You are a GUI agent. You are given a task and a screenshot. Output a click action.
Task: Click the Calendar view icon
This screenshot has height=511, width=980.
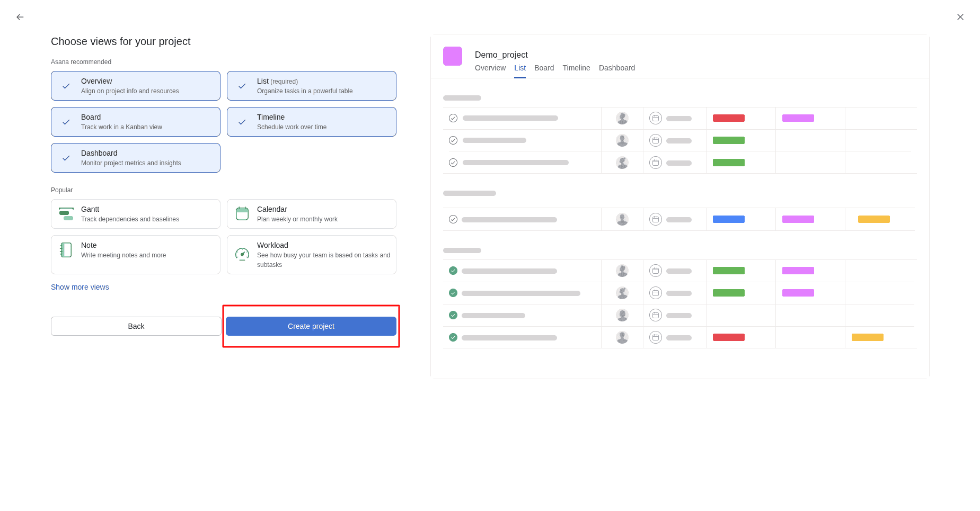pyautogui.click(x=242, y=214)
